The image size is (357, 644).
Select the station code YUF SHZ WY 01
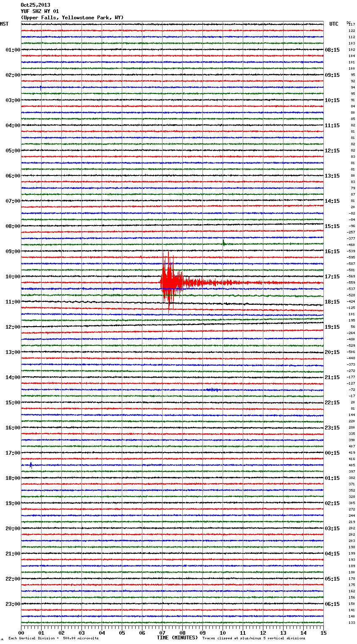tap(40, 11)
